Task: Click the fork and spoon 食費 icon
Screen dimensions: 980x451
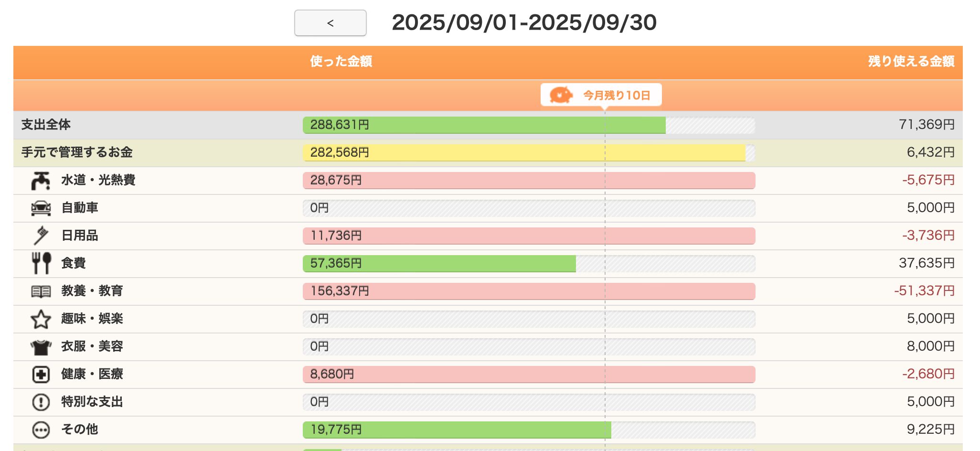Action: (41, 263)
